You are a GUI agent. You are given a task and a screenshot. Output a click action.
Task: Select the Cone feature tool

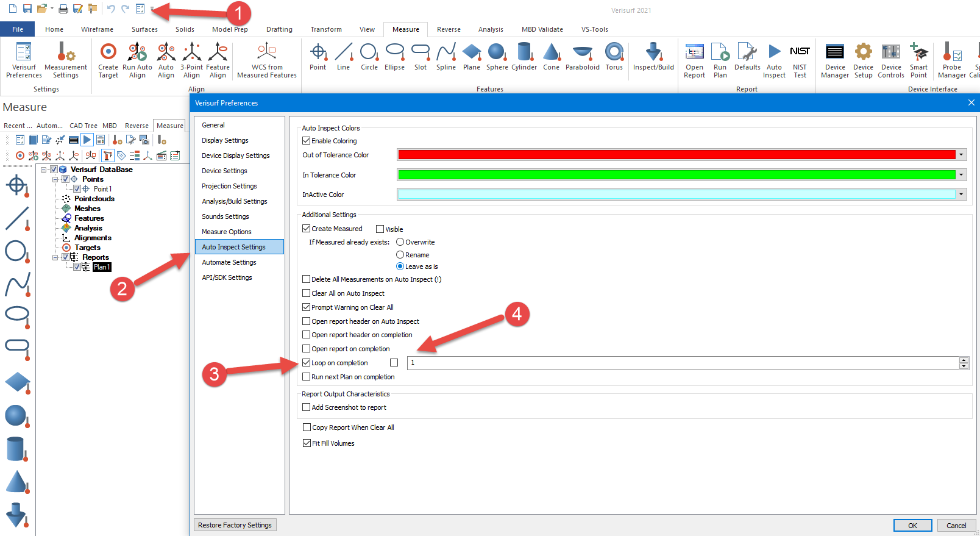pyautogui.click(x=552, y=57)
